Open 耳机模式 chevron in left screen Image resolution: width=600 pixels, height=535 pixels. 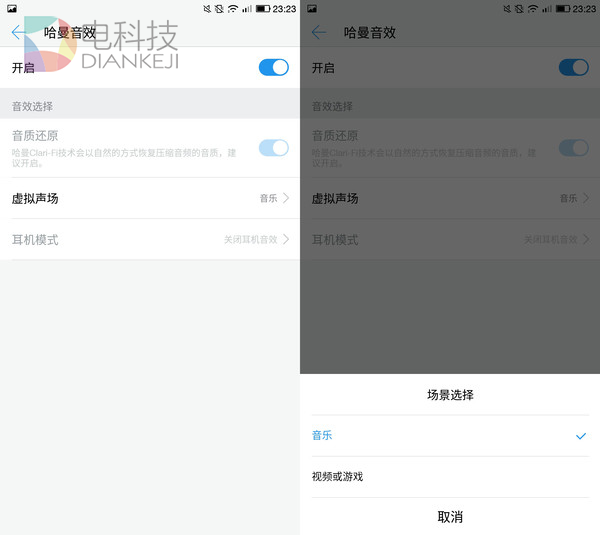tap(286, 239)
